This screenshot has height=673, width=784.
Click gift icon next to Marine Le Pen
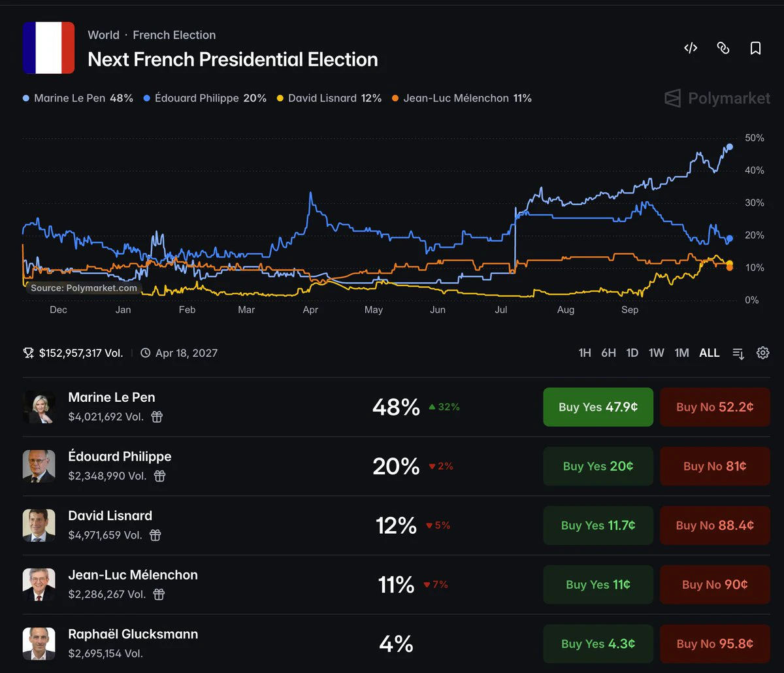pyautogui.click(x=157, y=417)
